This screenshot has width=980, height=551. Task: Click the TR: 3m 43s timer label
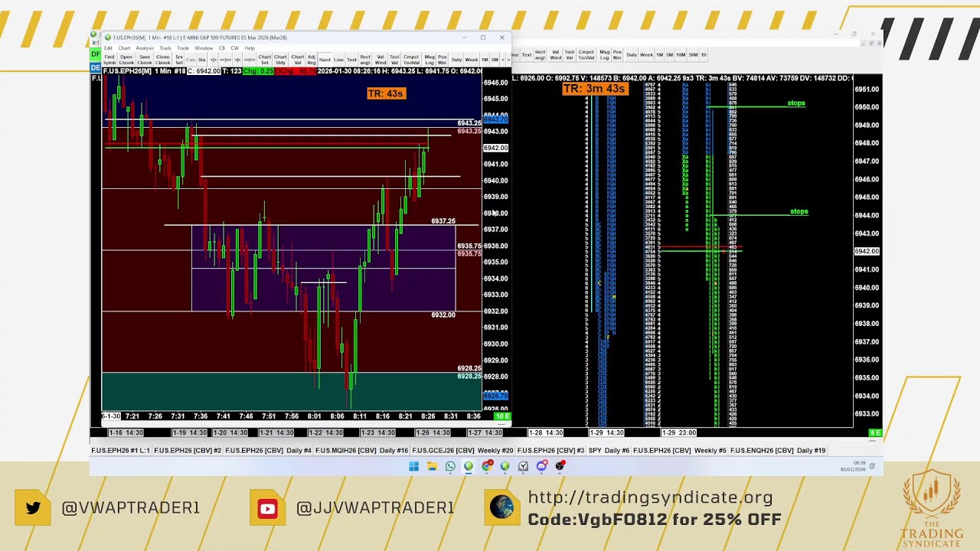[x=594, y=89]
